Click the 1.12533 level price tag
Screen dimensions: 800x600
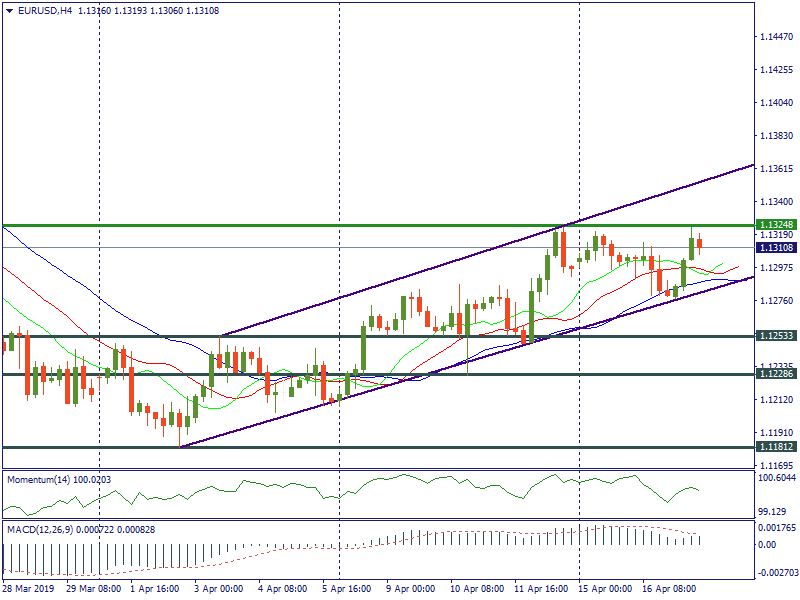tap(776, 337)
